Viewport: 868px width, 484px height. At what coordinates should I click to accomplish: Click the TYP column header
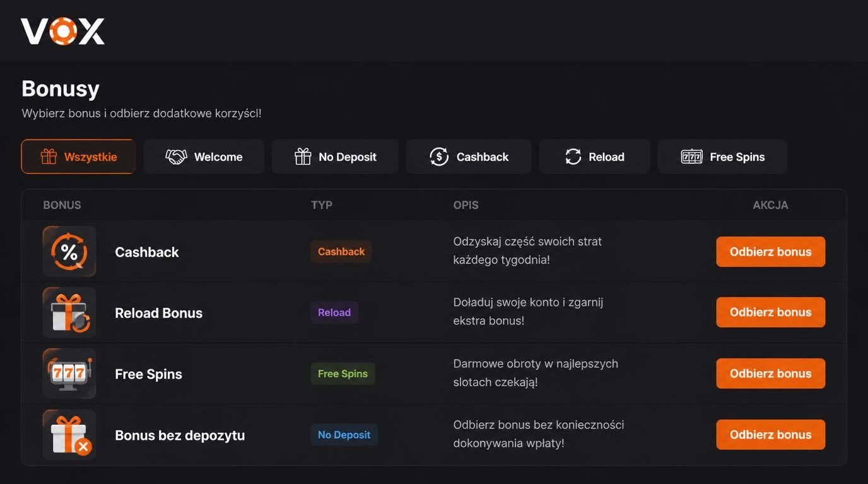[x=322, y=205]
